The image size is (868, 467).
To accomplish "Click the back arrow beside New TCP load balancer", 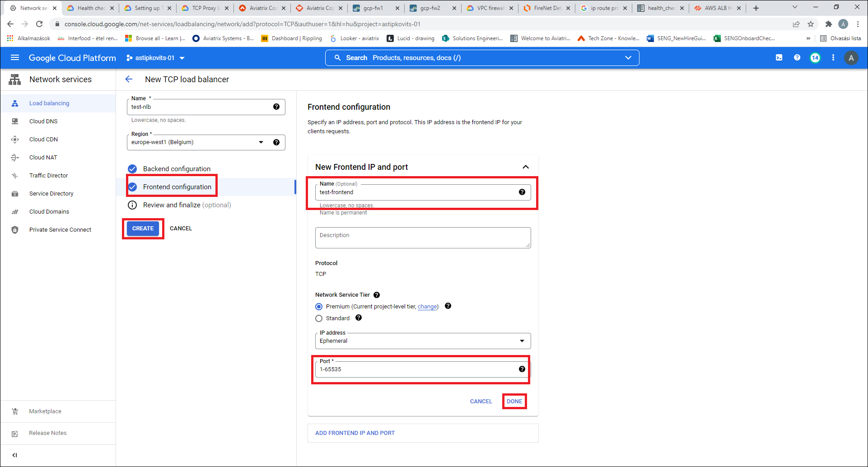I will (x=129, y=79).
